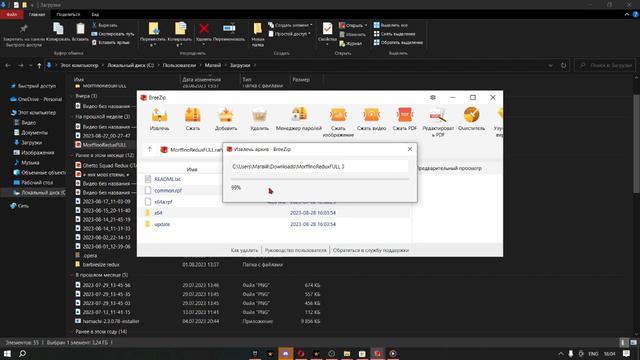The height and width of the screenshot is (360, 640).
Task: Select Загрузки in Explorer sidebar
Action: (x=28, y=143)
